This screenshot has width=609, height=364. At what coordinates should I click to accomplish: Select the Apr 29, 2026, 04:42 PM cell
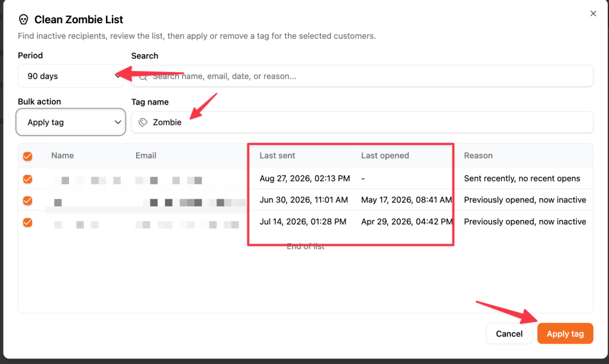pyautogui.click(x=407, y=221)
